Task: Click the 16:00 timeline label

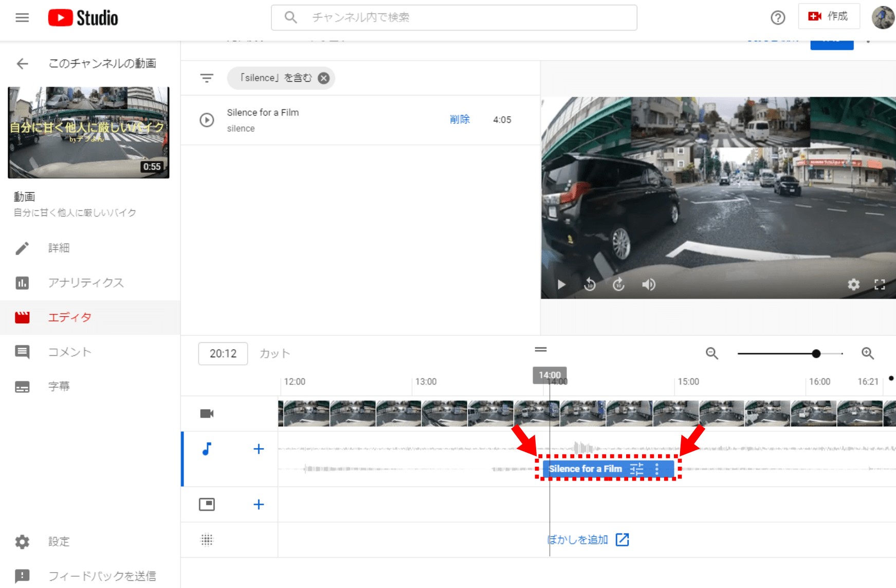Action: tap(819, 381)
